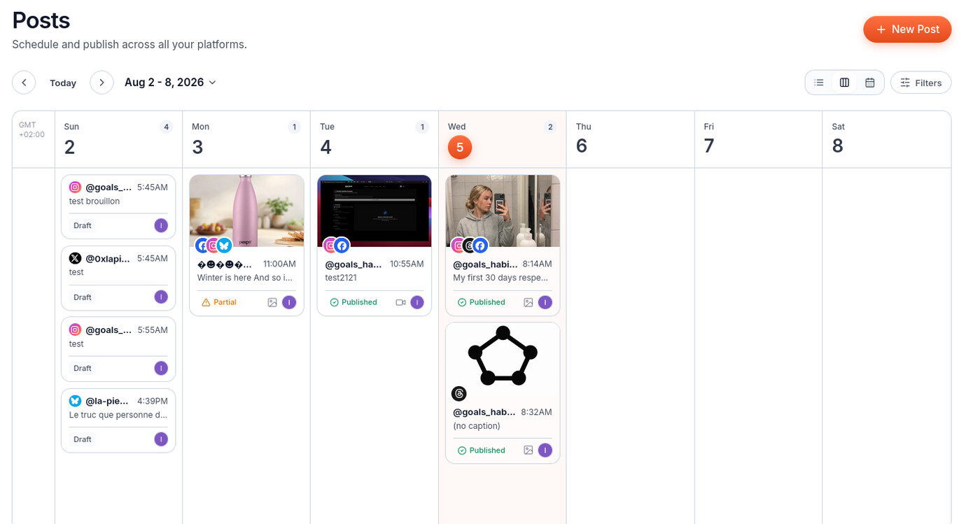Click Bluesky icon on @la-pie post
This screenshot has width=980, height=524.
[75, 401]
